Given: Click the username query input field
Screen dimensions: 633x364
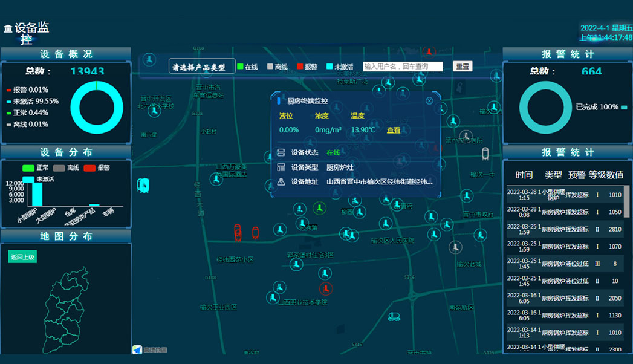Looking at the screenshot, I should point(403,65).
